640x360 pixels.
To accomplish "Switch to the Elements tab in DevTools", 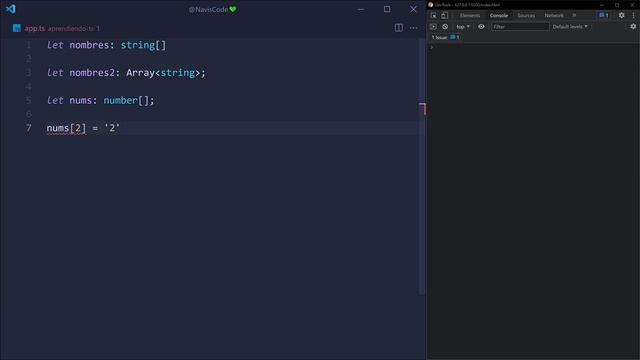I will (x=470, y=16).
